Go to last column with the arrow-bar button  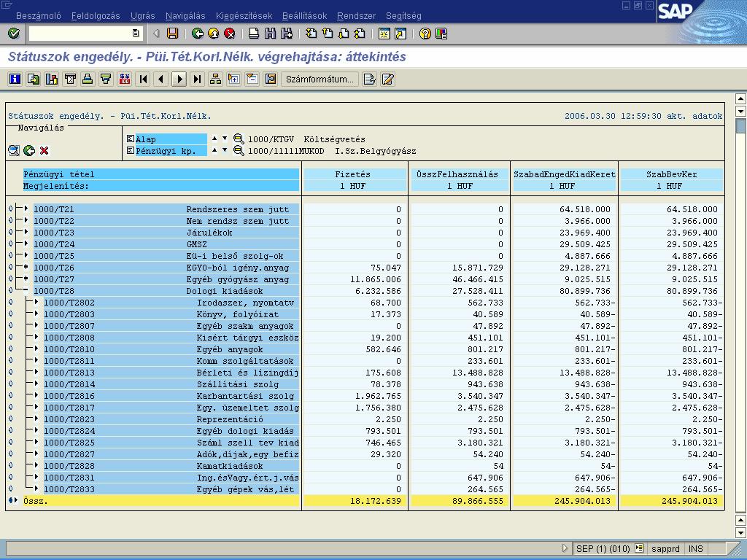[197, 79]
